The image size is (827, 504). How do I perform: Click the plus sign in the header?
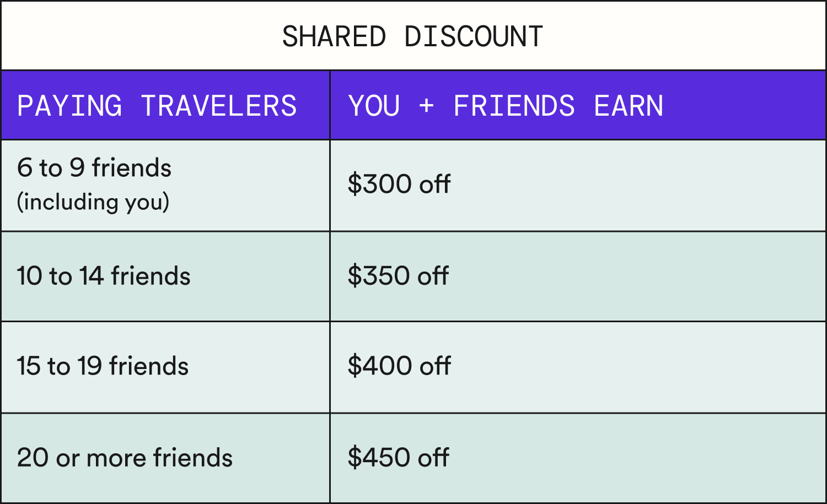click(x=426, y=105)
